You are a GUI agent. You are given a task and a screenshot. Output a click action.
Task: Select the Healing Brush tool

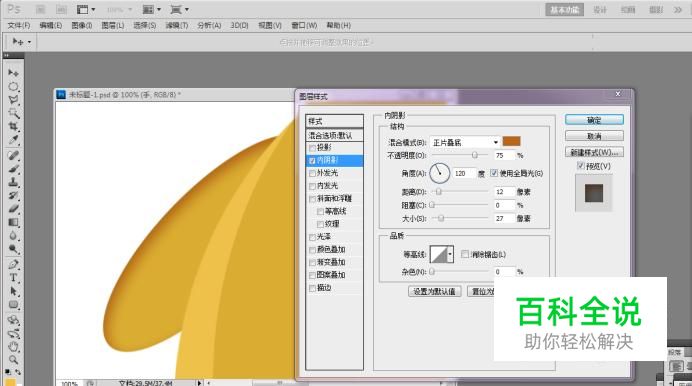pyautogui.click(x=13, y=156)
